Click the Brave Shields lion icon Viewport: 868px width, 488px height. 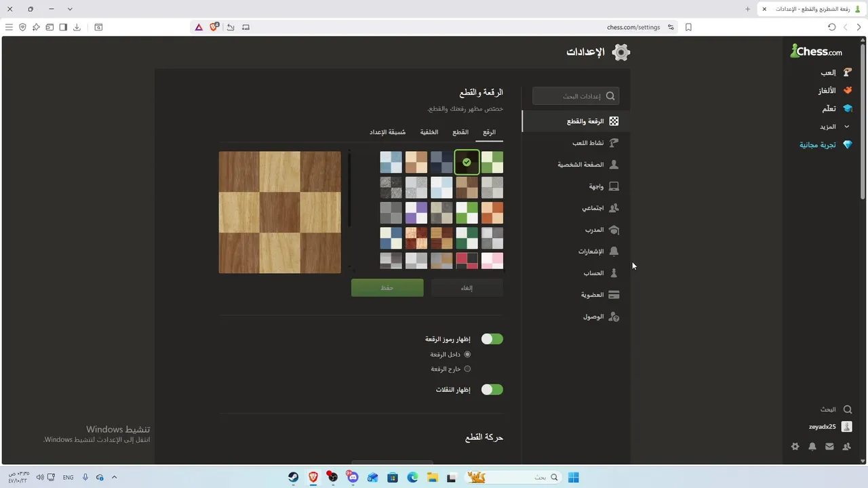tap(214, 27)
